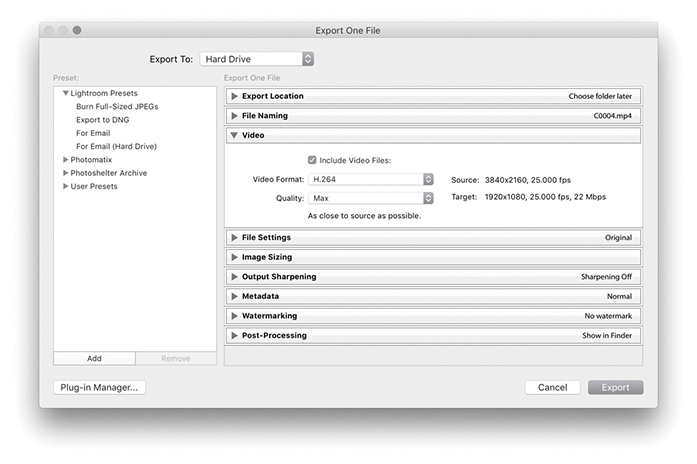Viewport: 697px width, 464px height.
Task: Collapse the Lightroom Presets folder
Action: point(66,93)
